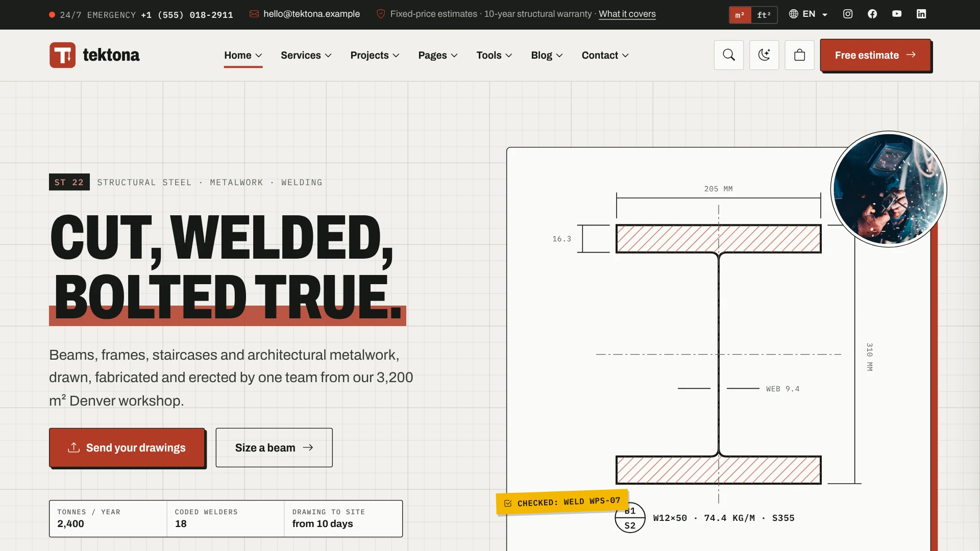Click the welder photo thumbnail
This screenshot has width=980, height=551.
889,189
